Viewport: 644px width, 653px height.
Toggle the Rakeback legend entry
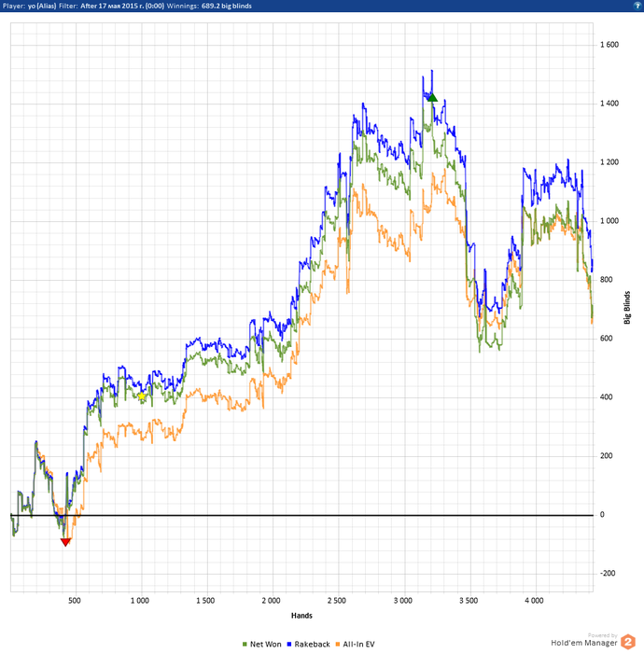click(x=309, y=644)
